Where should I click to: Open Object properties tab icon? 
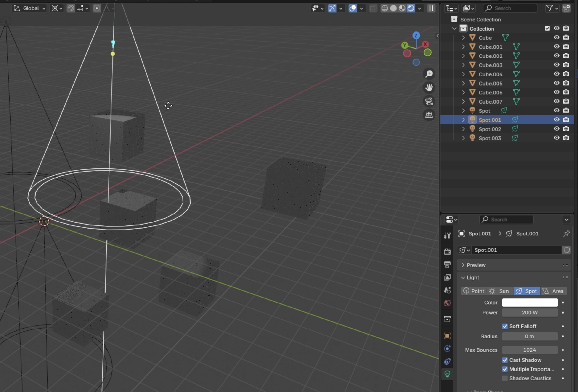[447, 336]
